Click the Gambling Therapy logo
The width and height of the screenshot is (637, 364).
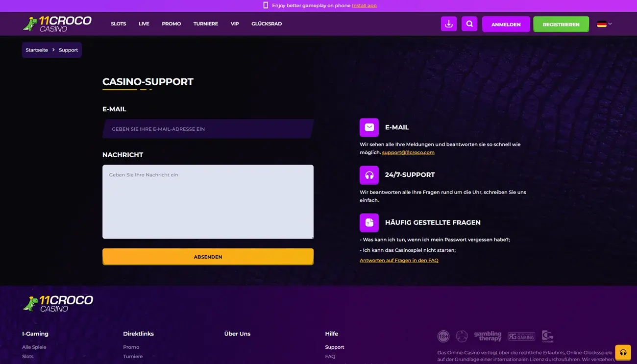pos(488,336)
